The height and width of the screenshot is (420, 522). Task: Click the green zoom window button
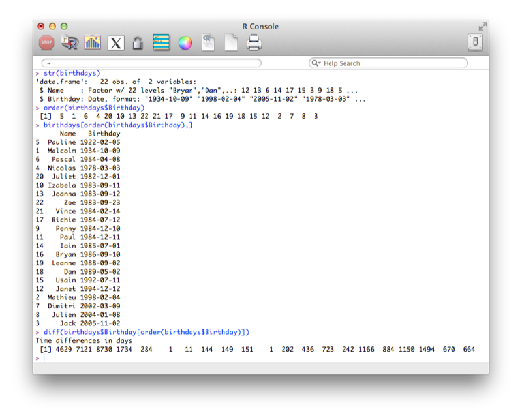pyautogui.click(x=64, y=27)
